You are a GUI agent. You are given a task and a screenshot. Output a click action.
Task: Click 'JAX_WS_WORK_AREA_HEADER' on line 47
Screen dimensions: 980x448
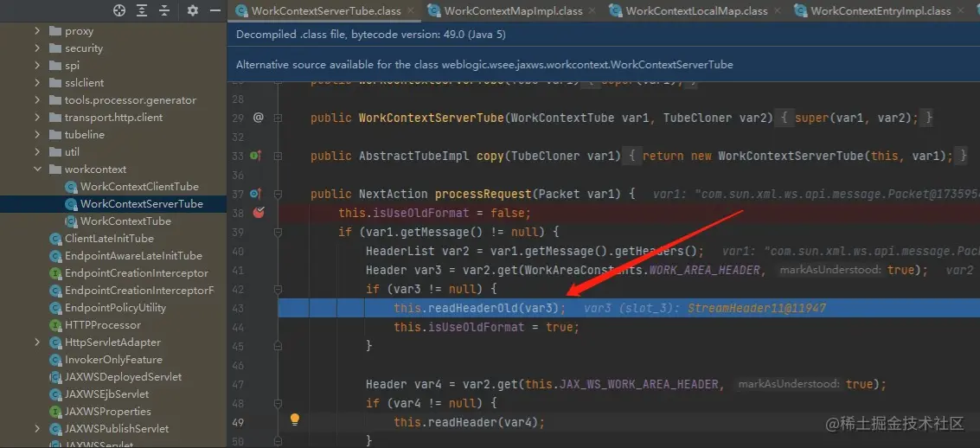[638, 384]
